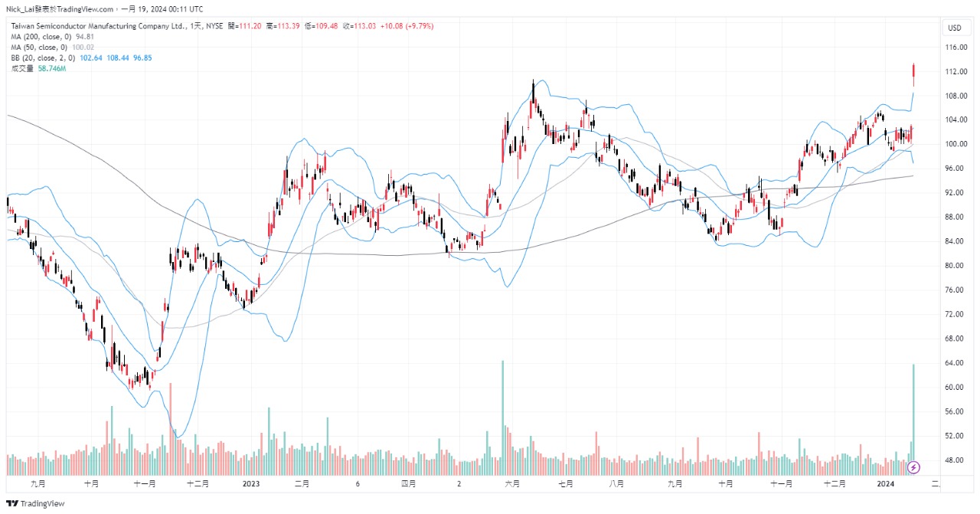This screenshot has height=514, width=980.
Task: Click the BB value 102.64 in the legend
Action: point(92,57)
